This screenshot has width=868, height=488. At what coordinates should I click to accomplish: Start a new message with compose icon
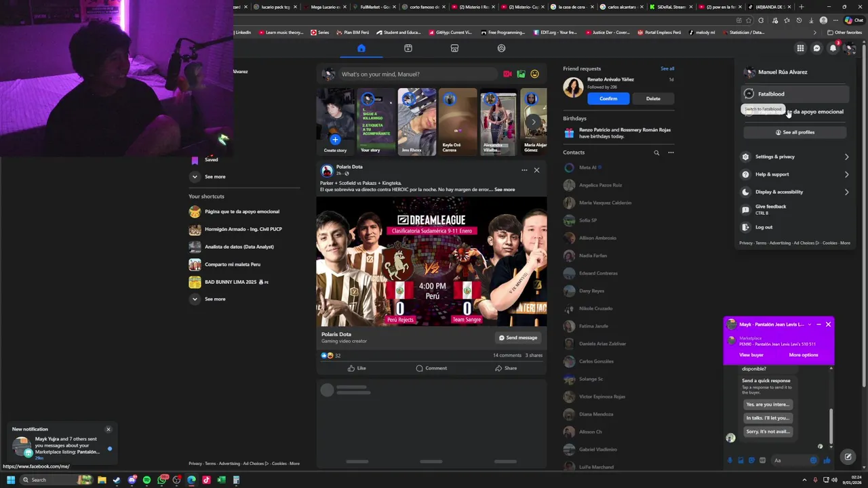pyautogui.click(x=848, y=457)
